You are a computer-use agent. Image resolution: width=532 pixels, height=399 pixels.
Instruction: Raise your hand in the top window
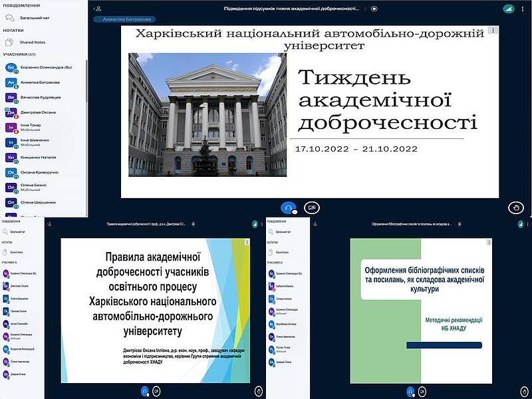coord(516,207)
